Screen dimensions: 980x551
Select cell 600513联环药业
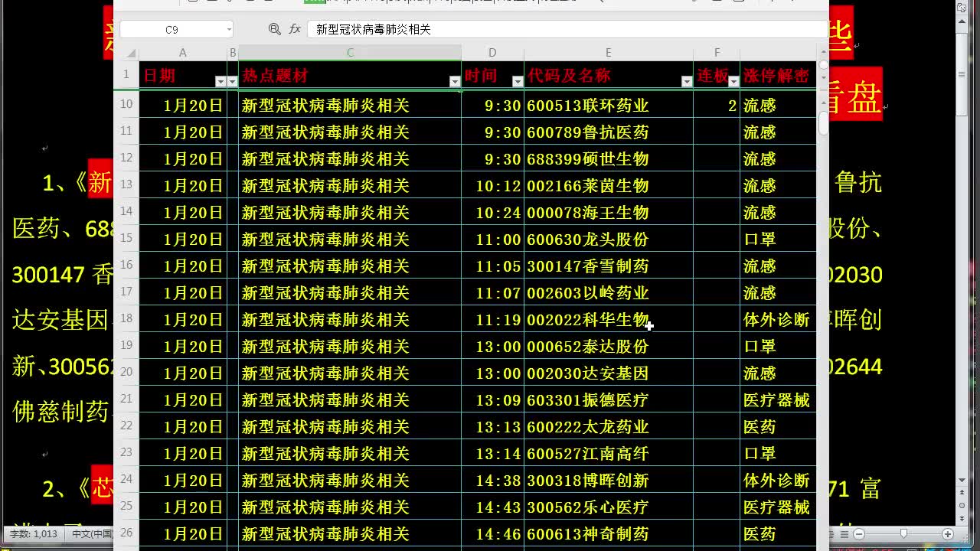(x=609, y=105)
